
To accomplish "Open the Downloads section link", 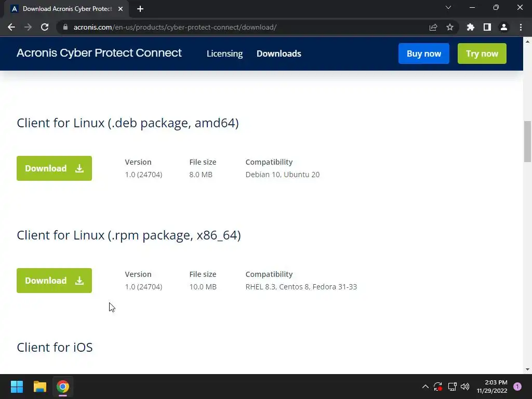I will pos(279,54).
